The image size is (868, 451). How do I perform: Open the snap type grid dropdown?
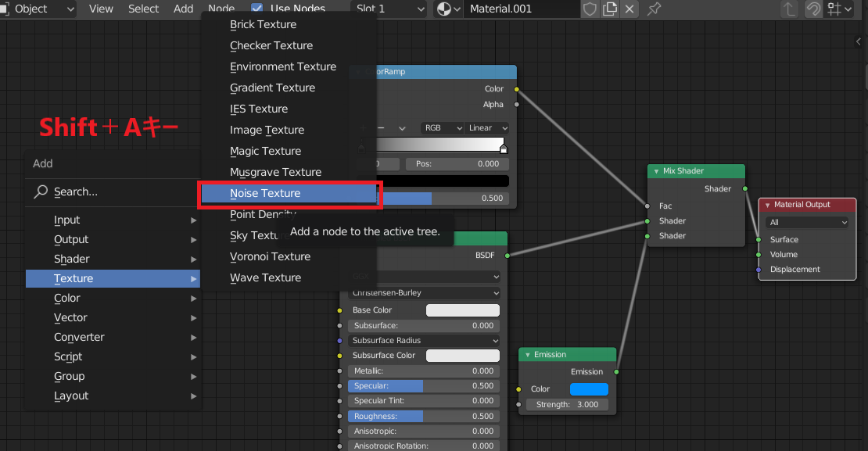[x=840, y=9]
